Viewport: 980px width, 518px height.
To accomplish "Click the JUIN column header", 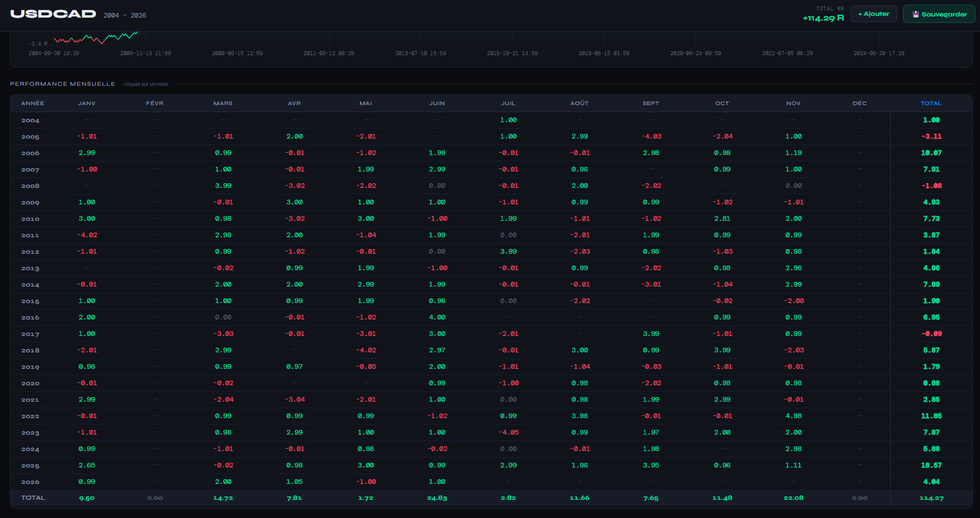I will [x=437, y=103].
